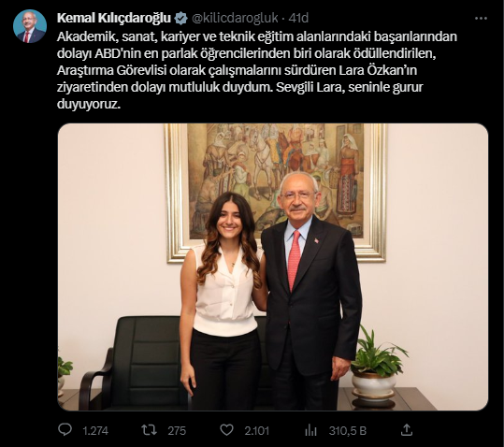Click the 275 retweets count
Image resolution: width=504 pixels, height=447 pixels.
[177, 430]
